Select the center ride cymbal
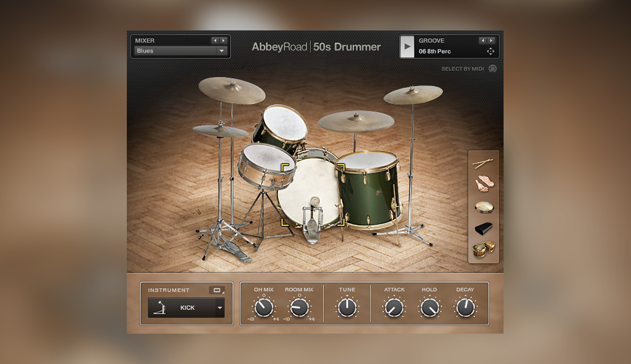The height and width of the screenshot is (364, 631). [x=356, y=121]
